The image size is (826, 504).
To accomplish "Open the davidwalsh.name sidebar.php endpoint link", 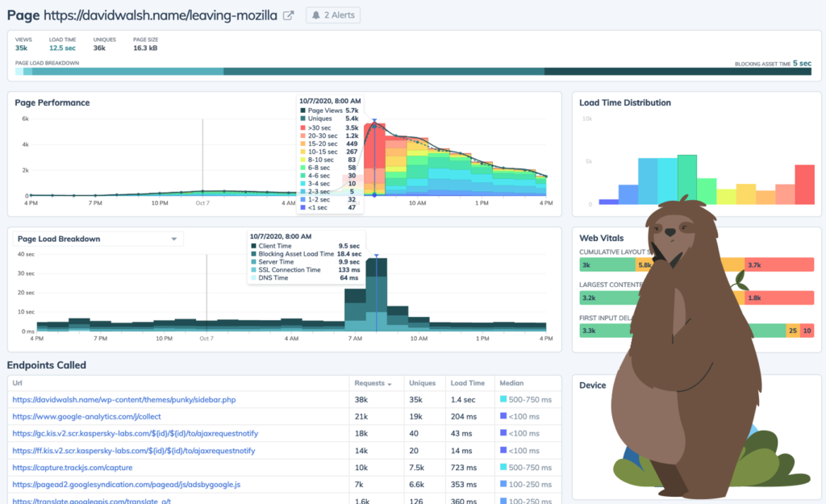I will (123, 400).
